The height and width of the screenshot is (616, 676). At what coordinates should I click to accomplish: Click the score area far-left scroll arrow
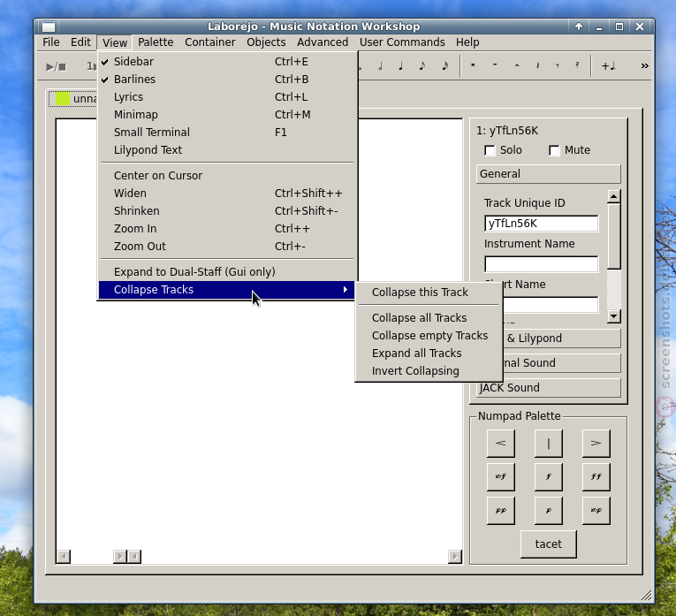point(64,557)
